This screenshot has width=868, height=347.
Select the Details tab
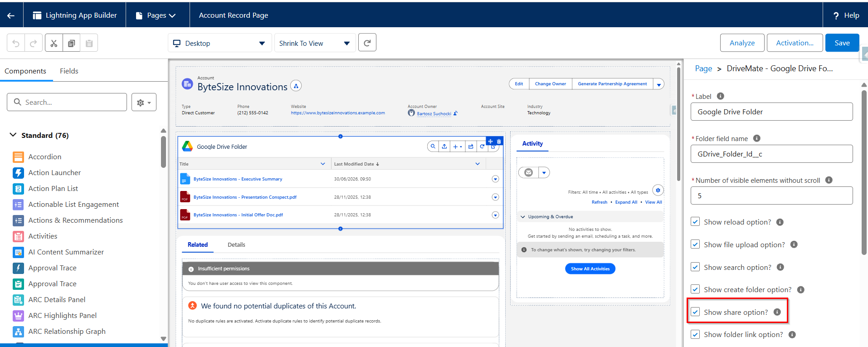[236, 244]
